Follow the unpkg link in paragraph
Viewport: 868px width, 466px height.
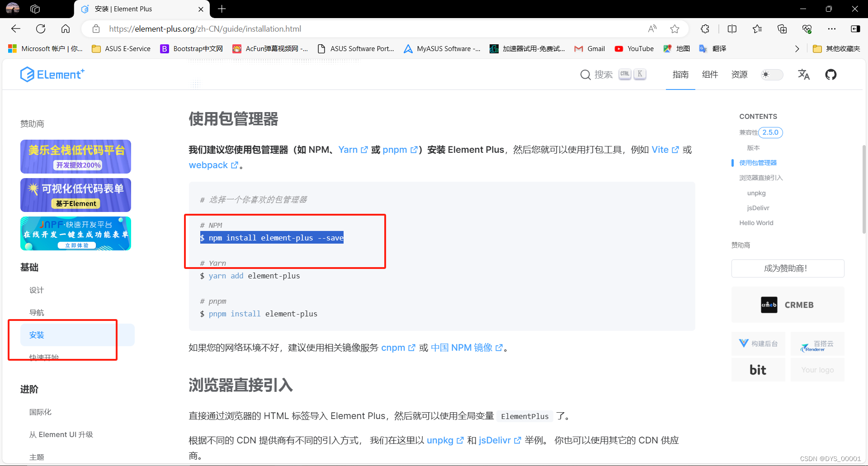[x=445, y=440]
